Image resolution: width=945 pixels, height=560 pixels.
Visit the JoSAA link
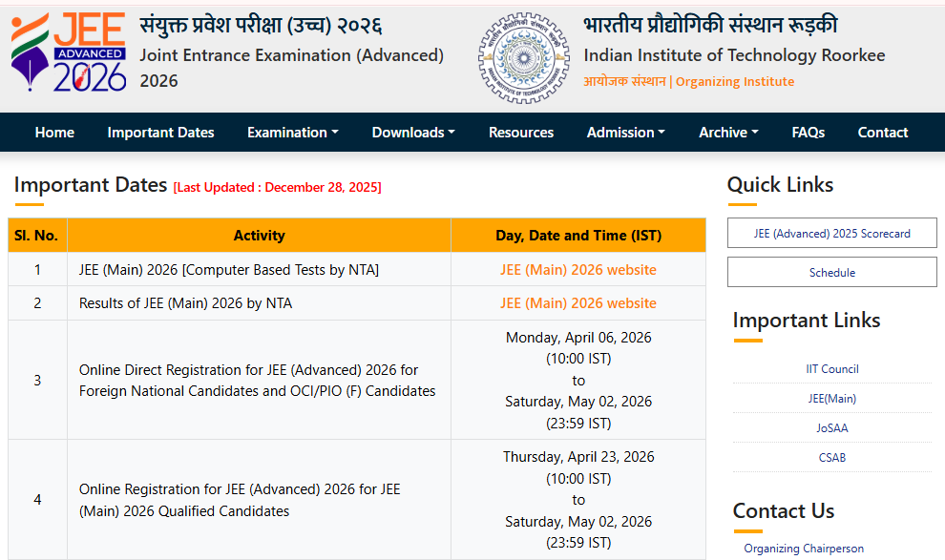[831, 427]
